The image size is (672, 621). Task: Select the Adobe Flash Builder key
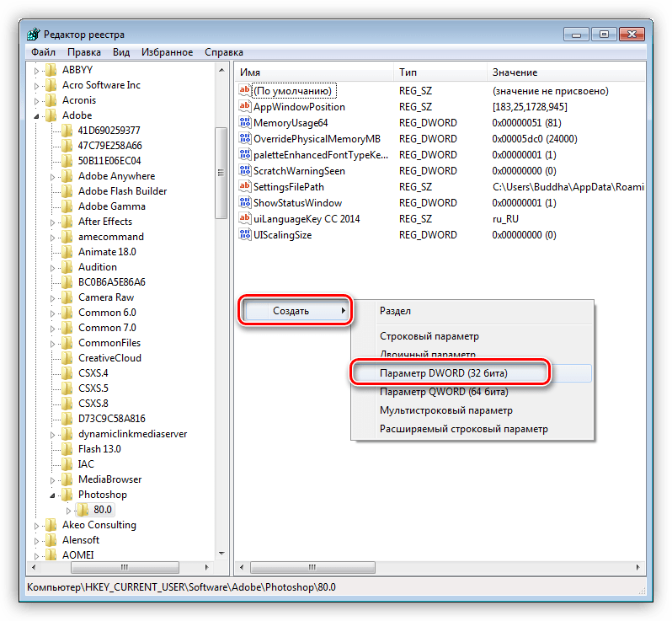pos(123,191)
